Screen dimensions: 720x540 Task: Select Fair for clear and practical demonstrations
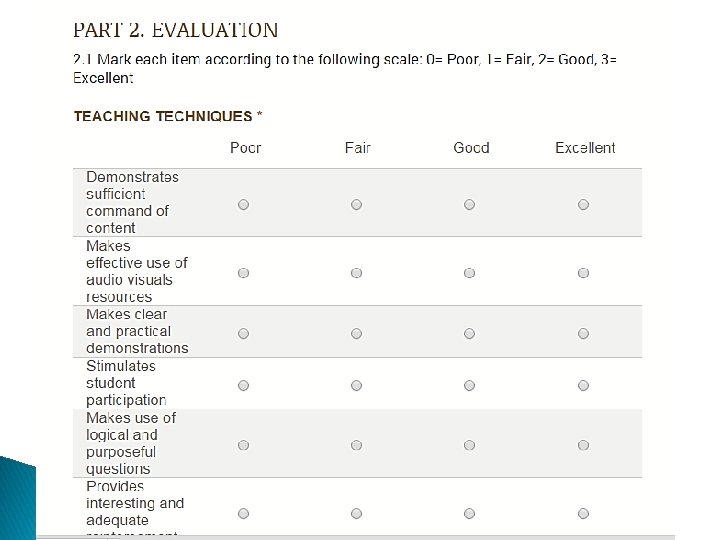[x=356, y=332]
